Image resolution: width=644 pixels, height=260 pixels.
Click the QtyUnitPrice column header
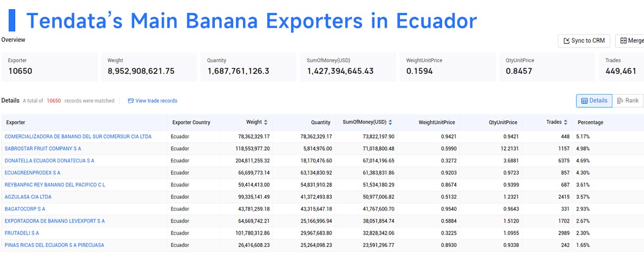point(503,122)
